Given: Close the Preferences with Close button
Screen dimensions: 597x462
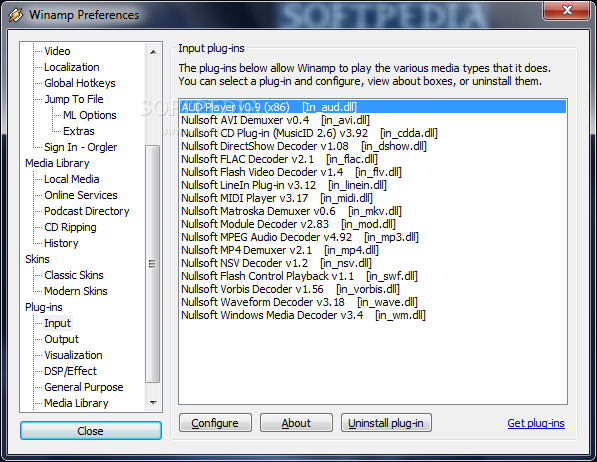Looking at the screenshot, I should click(x=91, y=431).
